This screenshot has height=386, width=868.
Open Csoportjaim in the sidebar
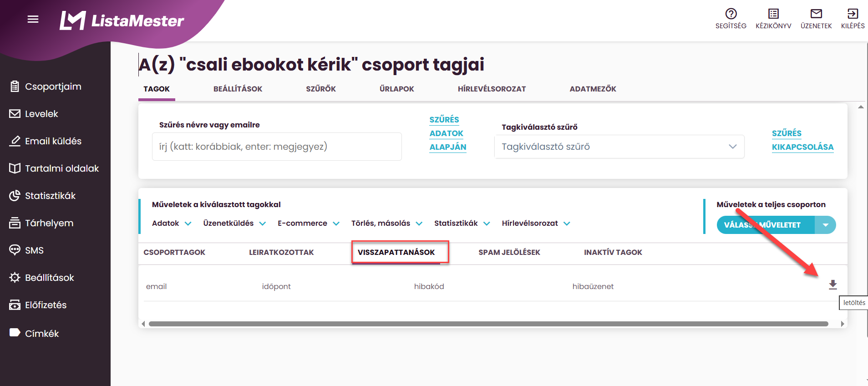tap(46, 86)
